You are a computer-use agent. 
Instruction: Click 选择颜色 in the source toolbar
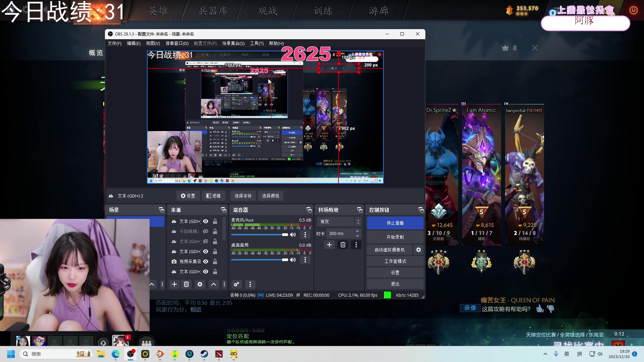[270, 196]
